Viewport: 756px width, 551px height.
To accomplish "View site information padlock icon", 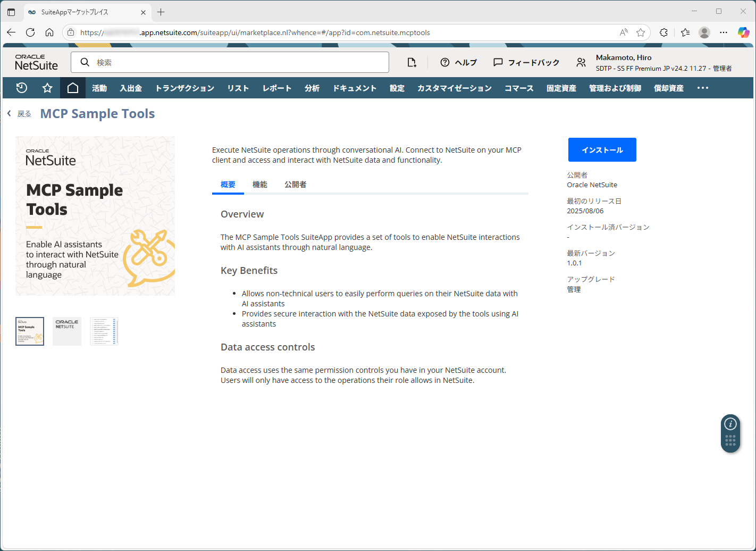I will (71, 32).
